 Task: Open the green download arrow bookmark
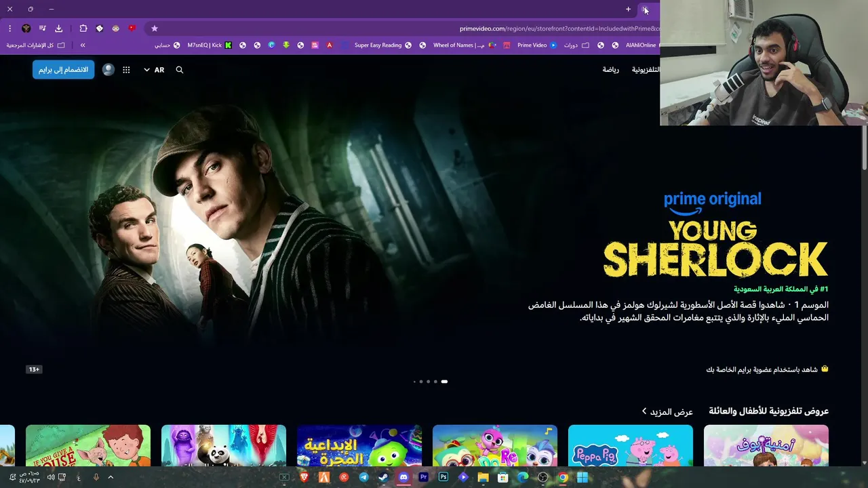286,45
